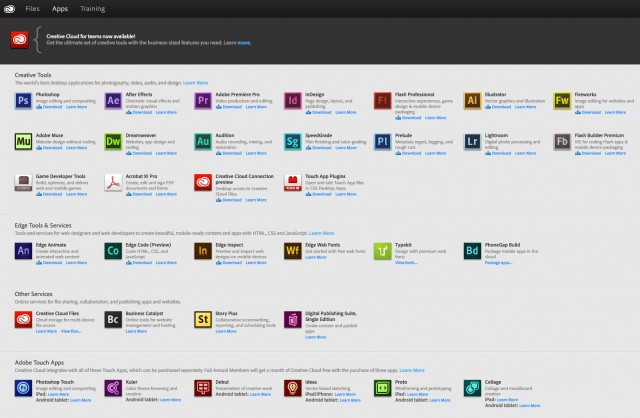The image size is (640, 418).
Task: Click the Creative Cloud logo in header
Action: (x=9, y=8)
